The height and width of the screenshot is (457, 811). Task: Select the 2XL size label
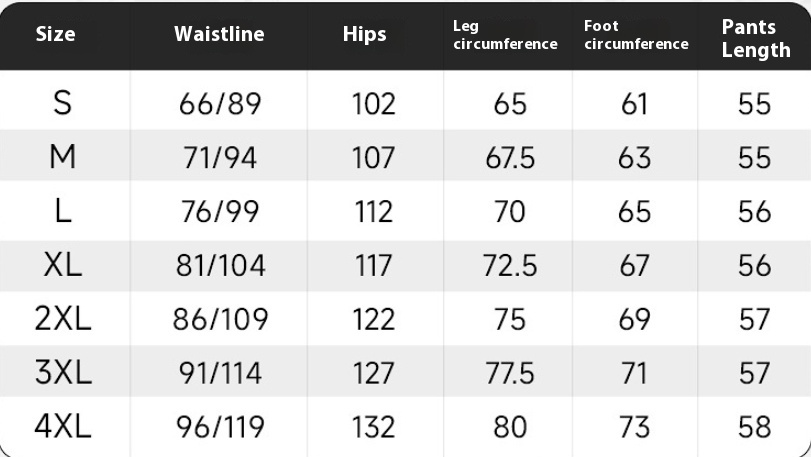click(63, 318)
